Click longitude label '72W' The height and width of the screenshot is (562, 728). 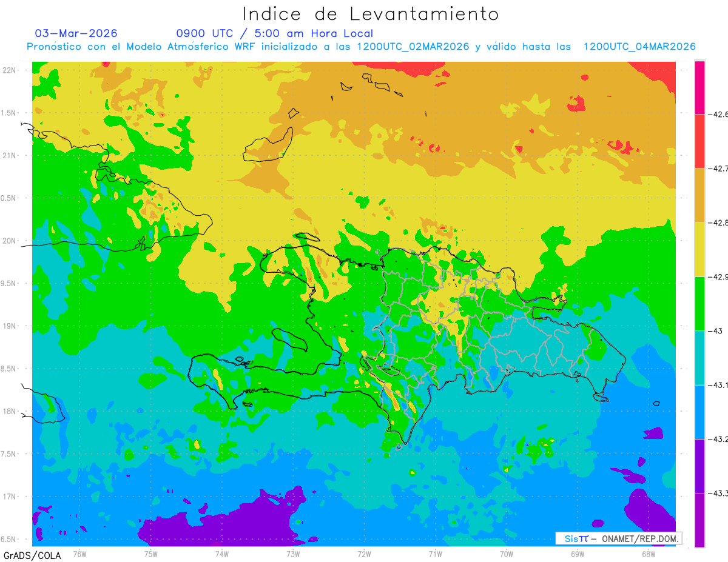[x=364, y=554]
